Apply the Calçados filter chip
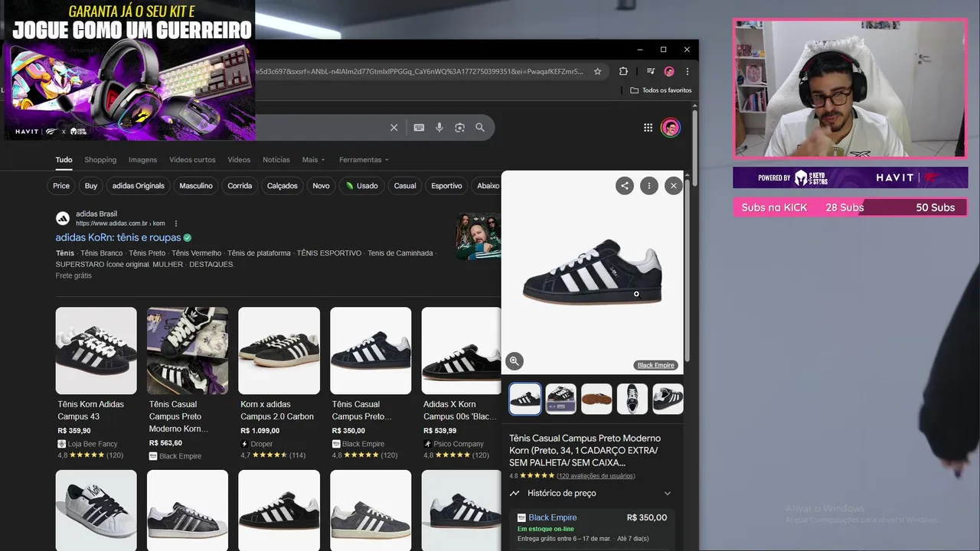This screenshot has width=980, height=551. (283, 186)
